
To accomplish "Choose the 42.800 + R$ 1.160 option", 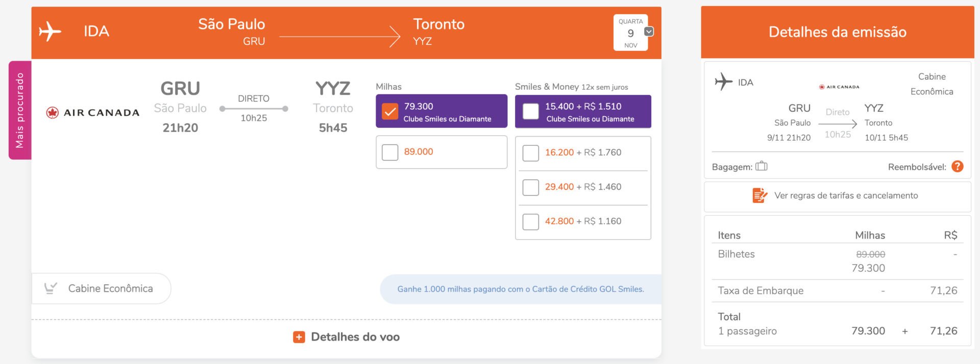I will [531, 222].
